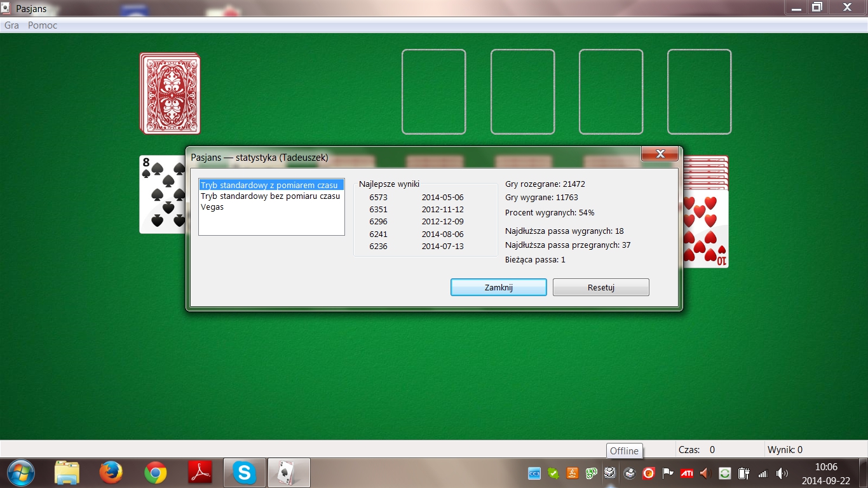The image size is (868, 488).
Task: Click the Czas status bar field
Action: coord(720,449)
